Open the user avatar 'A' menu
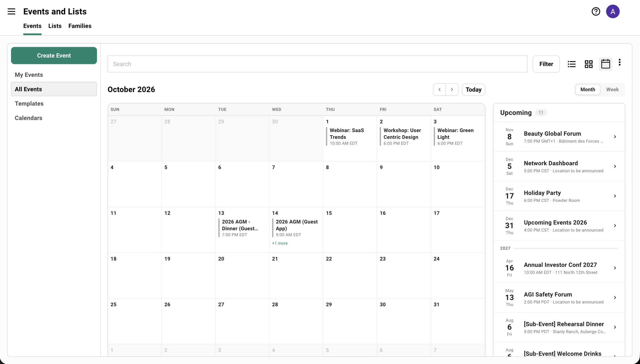640x364 pixels. [613, 12]
